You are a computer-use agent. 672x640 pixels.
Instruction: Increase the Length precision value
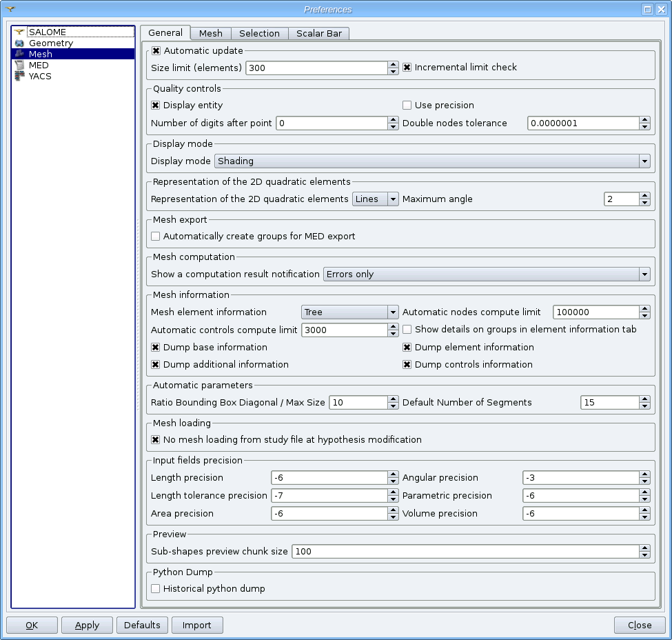393,474
